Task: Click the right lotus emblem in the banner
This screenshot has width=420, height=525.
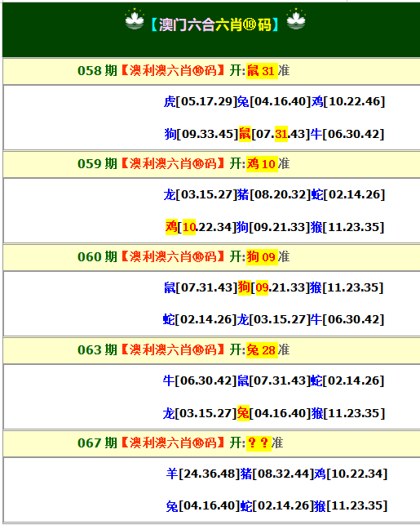Action: click(x=296, y=20)
